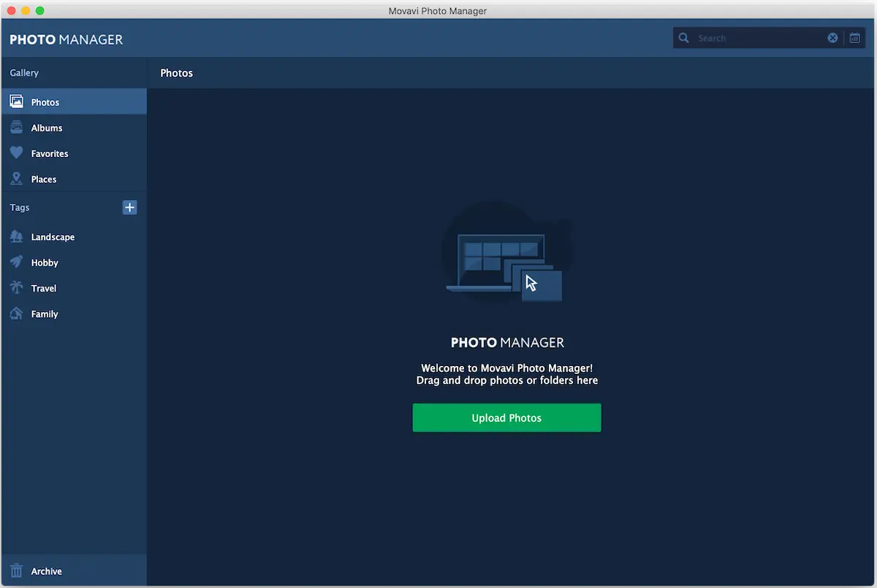This screenshot has height=588, width=877.
Task: Click the Photos heading above content area
Action: [177, 73]
